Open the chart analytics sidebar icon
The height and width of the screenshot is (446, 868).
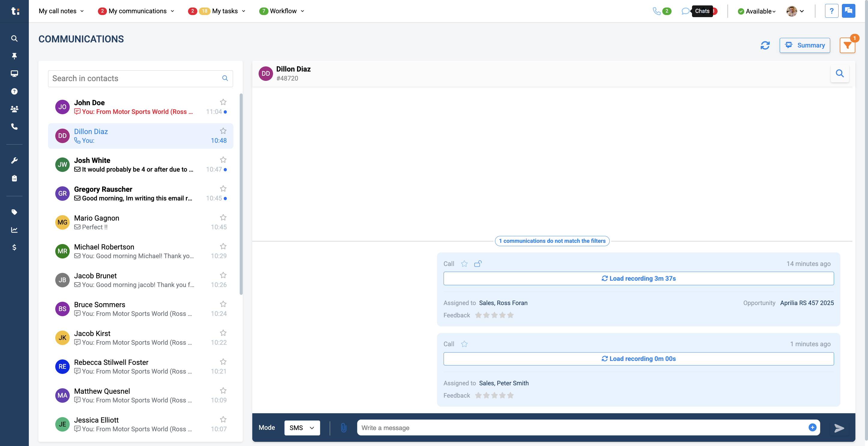[14, 230]
